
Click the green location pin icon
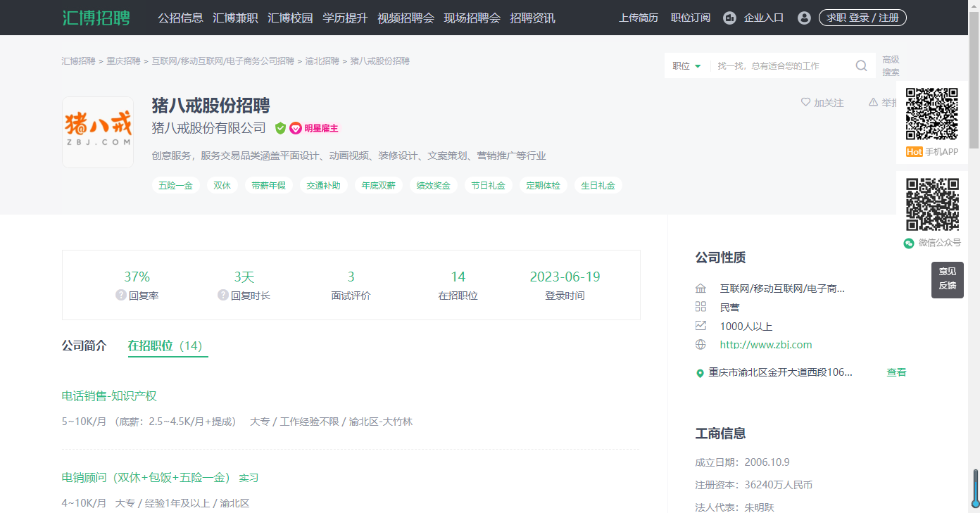pyautogui.click(x=700, y=373)
